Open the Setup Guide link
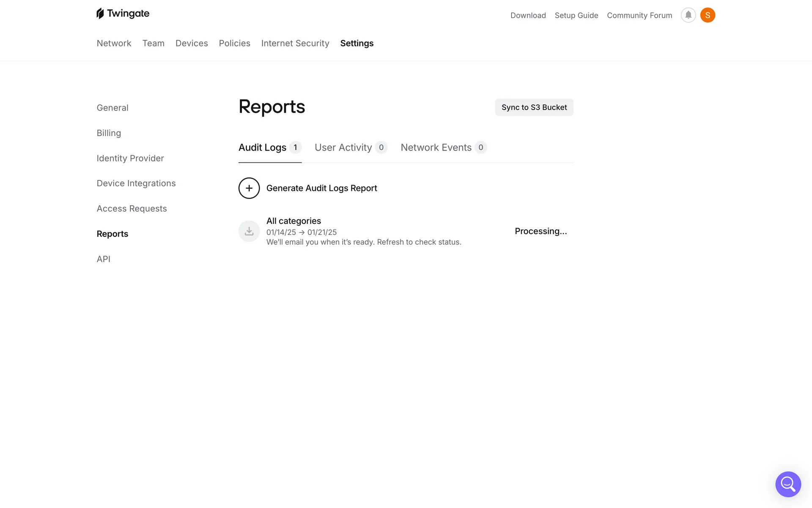 pyautogui.click(x=576, y=15)
